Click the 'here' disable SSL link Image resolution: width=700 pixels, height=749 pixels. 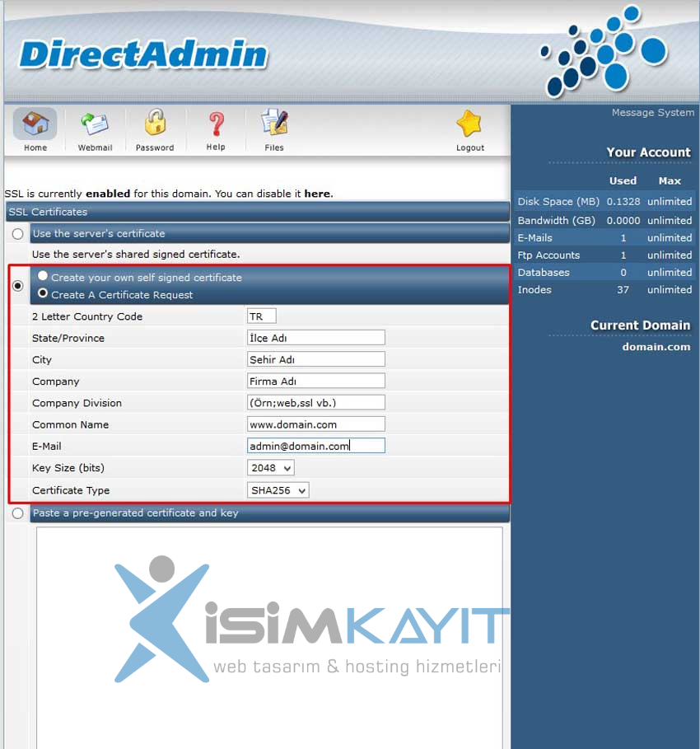point(317,194)
